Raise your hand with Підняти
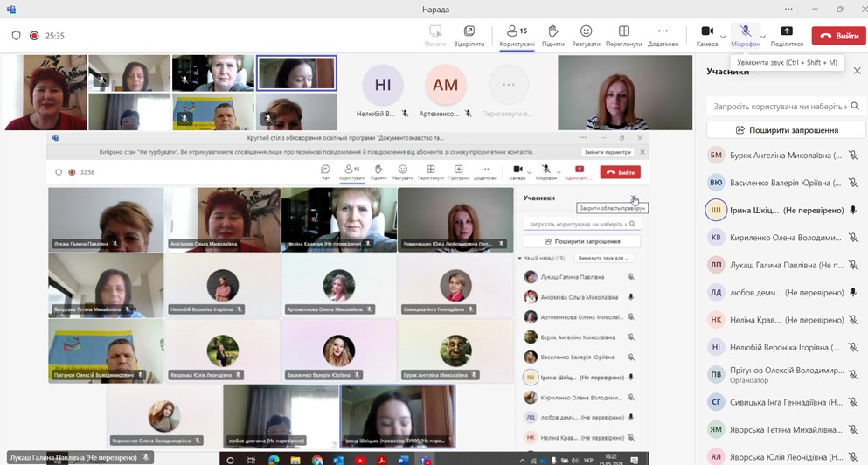868x465 pixels. 552,35
